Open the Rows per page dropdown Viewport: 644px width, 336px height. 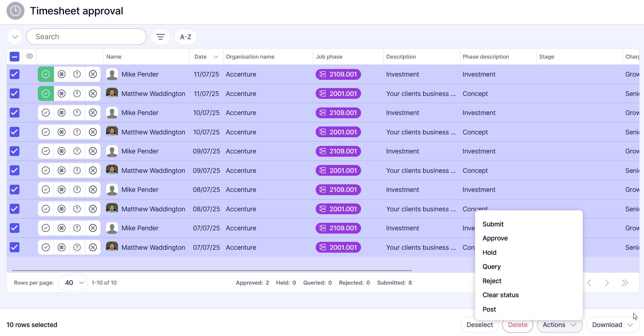click(73, 283)
